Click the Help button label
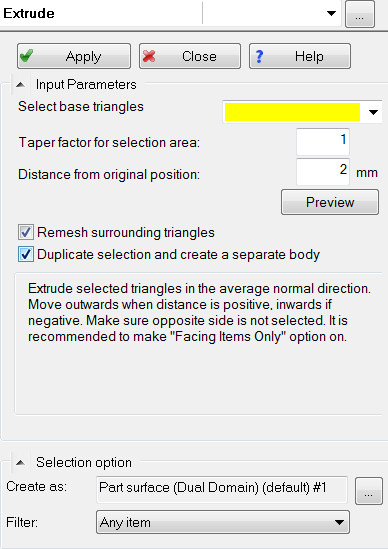Viewport: 388px width, 549px height. tap(309, 56)
